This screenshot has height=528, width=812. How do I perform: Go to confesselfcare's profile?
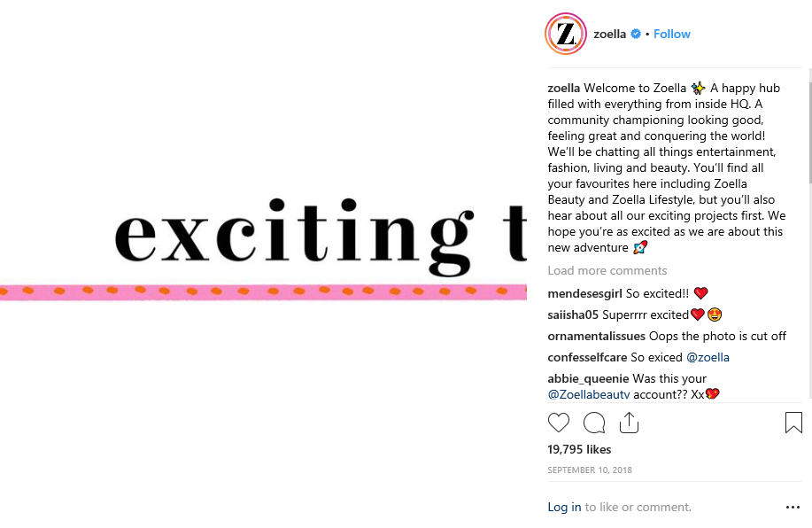tap(587, 358)
